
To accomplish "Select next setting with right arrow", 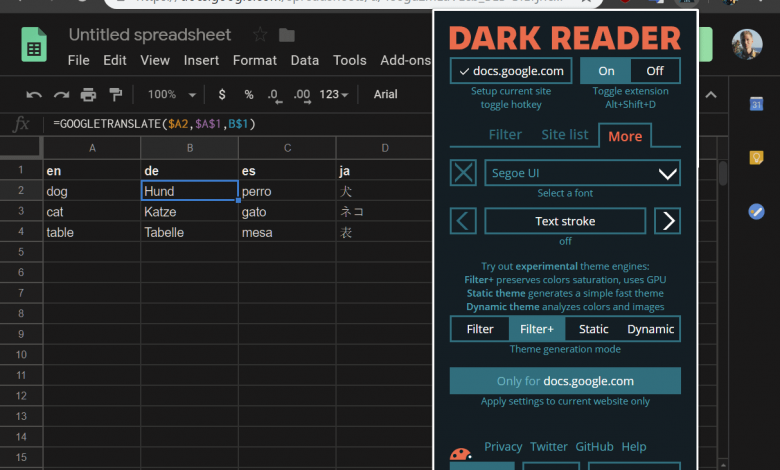I will tap(668, 221).
